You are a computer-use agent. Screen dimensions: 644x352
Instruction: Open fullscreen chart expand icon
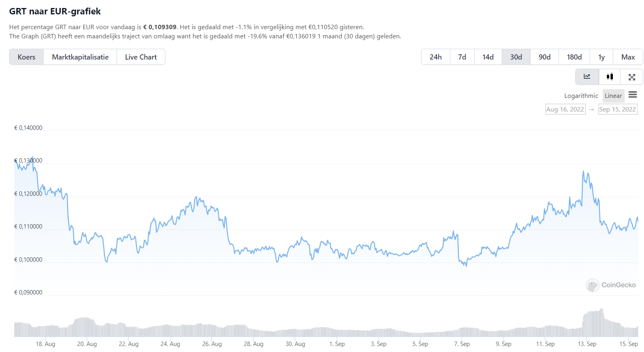coord(632,77)
